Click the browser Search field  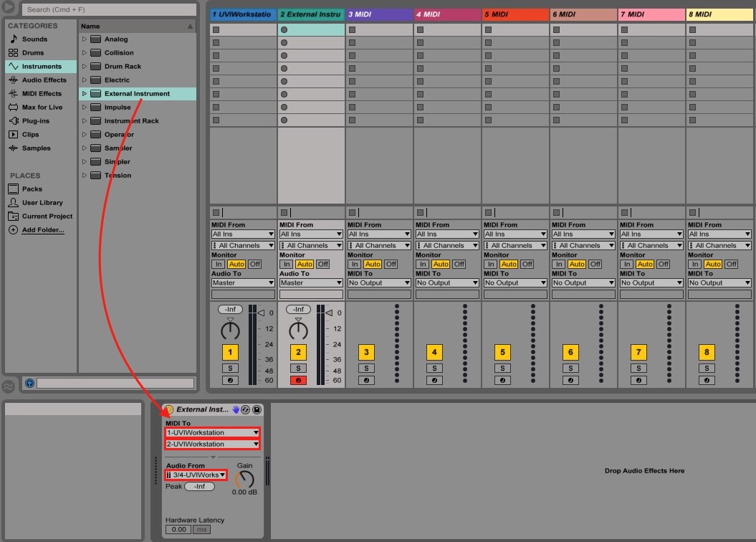(x=109, y=9)
